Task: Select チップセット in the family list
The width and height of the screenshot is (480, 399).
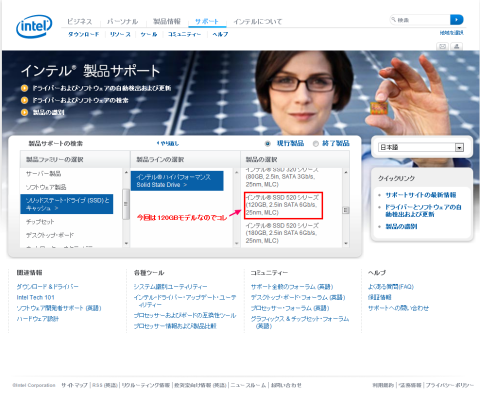Action: [40, 222]
